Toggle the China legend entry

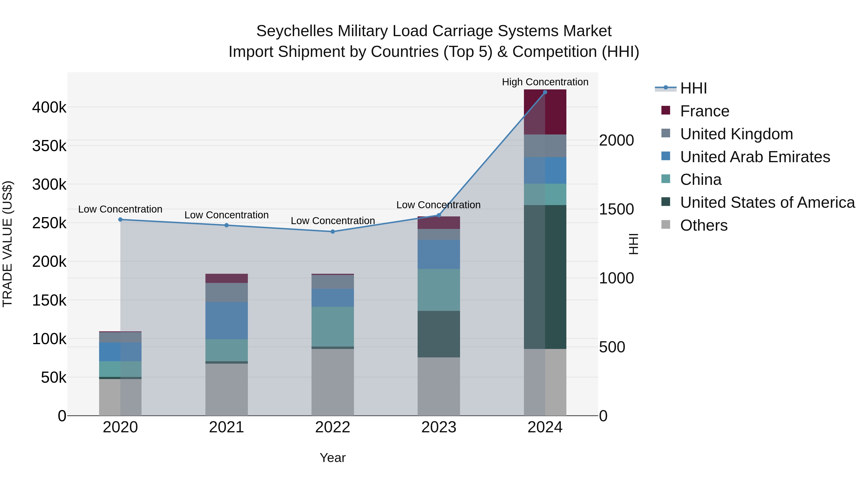click(x=692, y=180)
